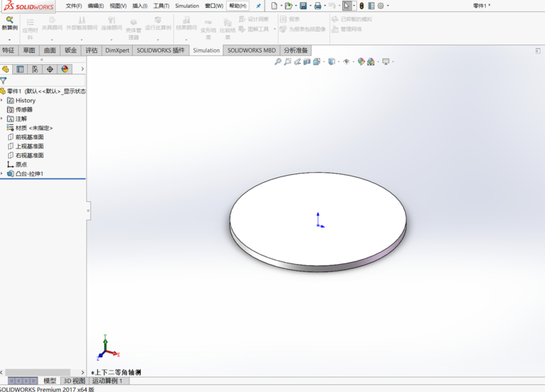
Task: Open the 帮助(H) menu
Action: 238,6
